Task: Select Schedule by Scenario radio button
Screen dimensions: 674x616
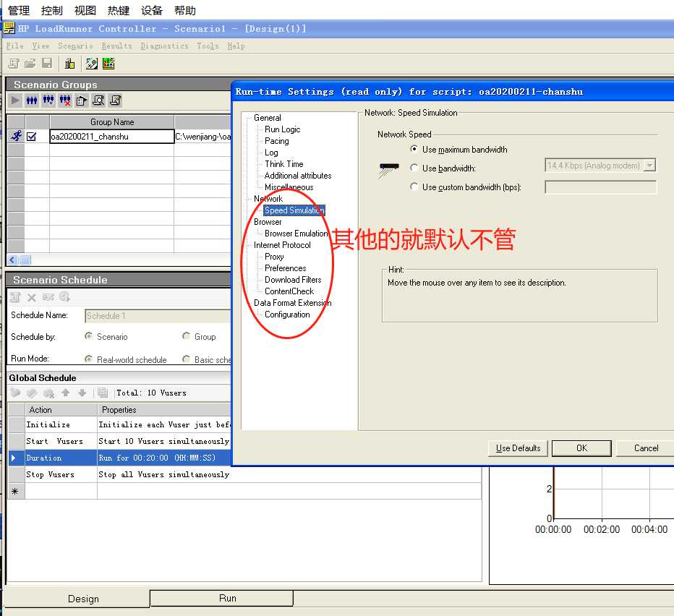Action: pos(88,335)
